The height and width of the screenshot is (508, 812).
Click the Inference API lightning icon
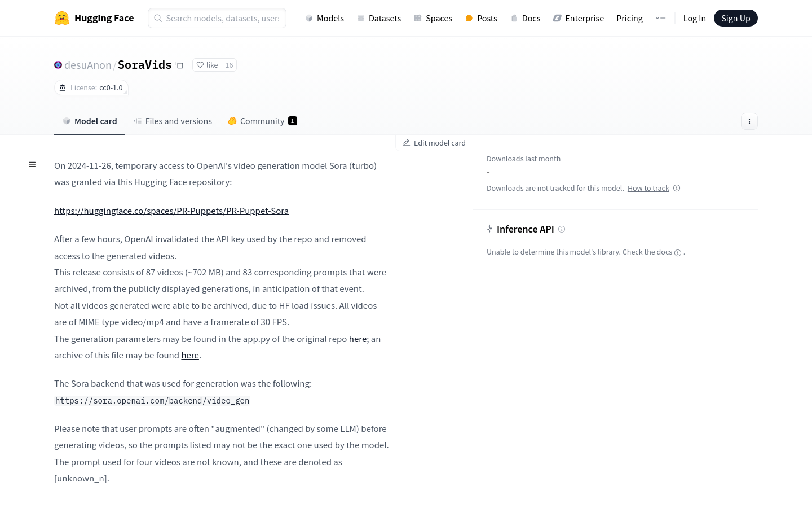click(489, 229)
